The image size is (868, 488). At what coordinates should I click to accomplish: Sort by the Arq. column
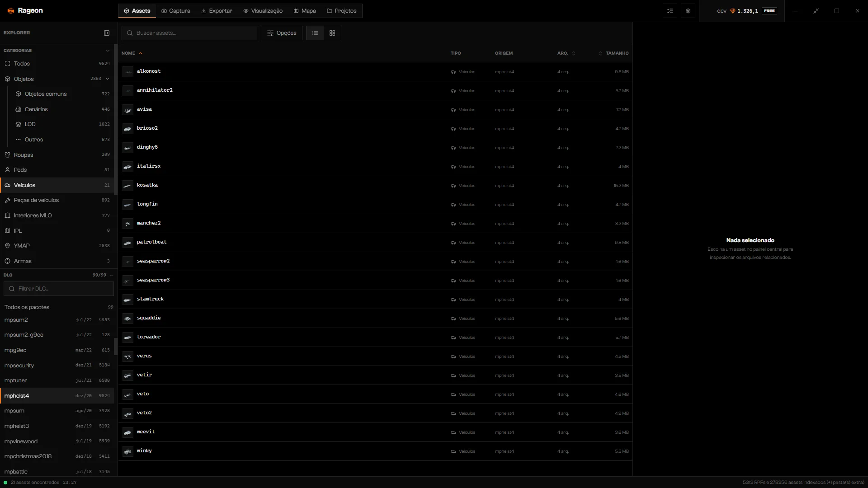coord(566,53)
